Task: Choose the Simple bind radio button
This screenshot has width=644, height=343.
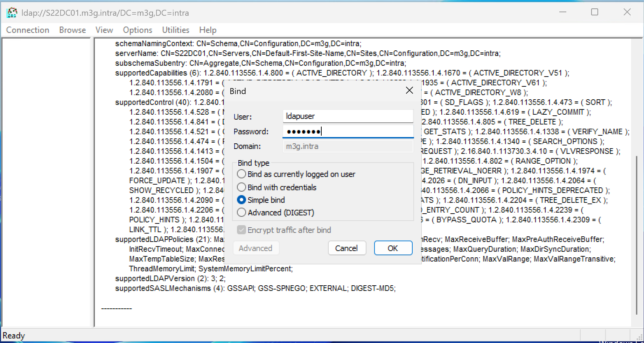Action: [x=241, y=200]
